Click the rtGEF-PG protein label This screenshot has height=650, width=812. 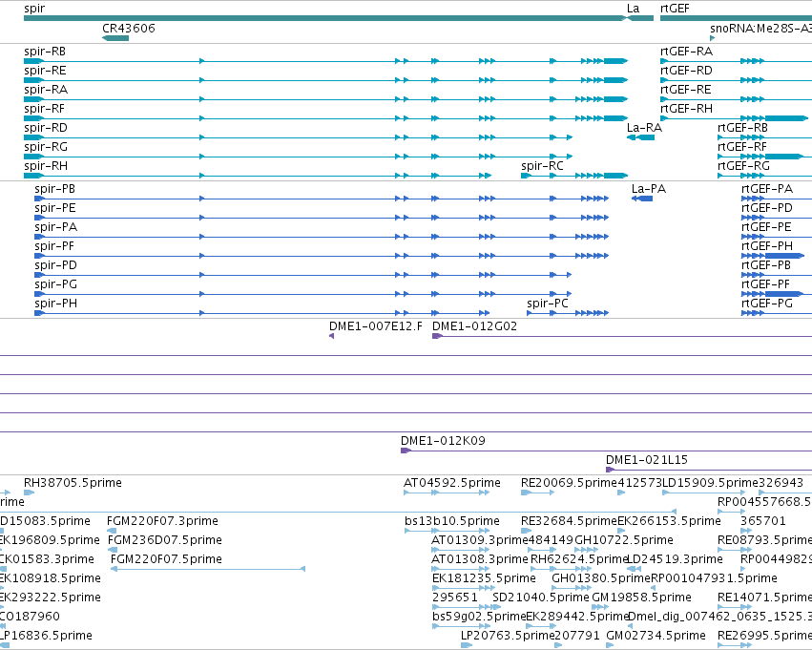pos(767,304)
